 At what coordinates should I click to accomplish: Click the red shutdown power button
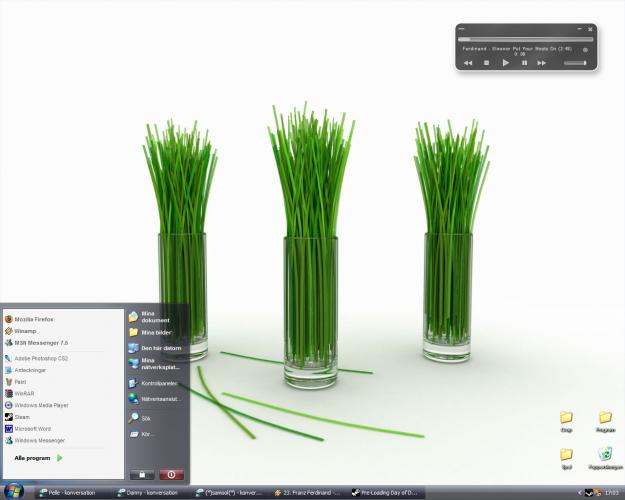(x=170, y=475)
